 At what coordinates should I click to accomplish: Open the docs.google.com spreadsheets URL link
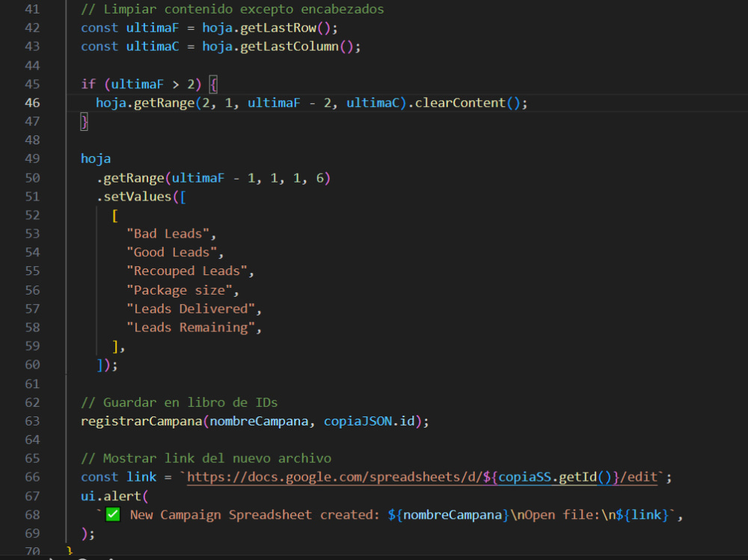422,477
